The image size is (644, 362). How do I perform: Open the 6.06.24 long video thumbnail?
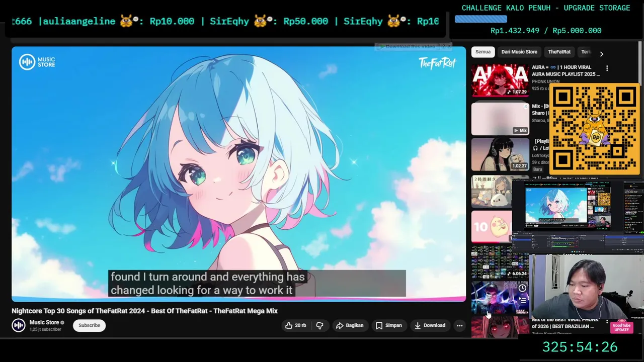(500, 262)
